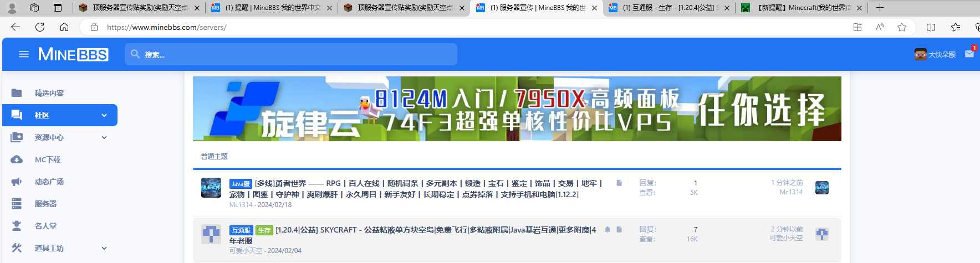Open author Mc1314 under 勇者世界 thread
Screen dimensions: 980x263
(x=241, y=205)
